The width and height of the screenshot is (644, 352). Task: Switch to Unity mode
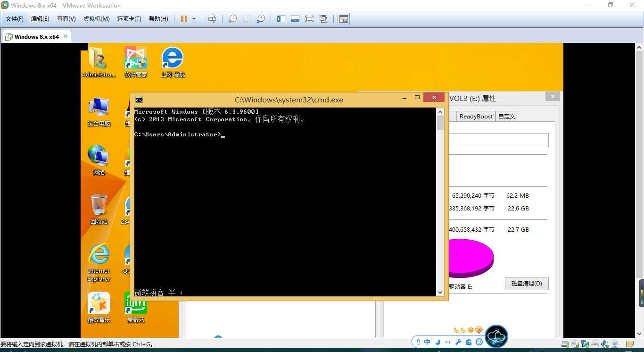[323, 19]
